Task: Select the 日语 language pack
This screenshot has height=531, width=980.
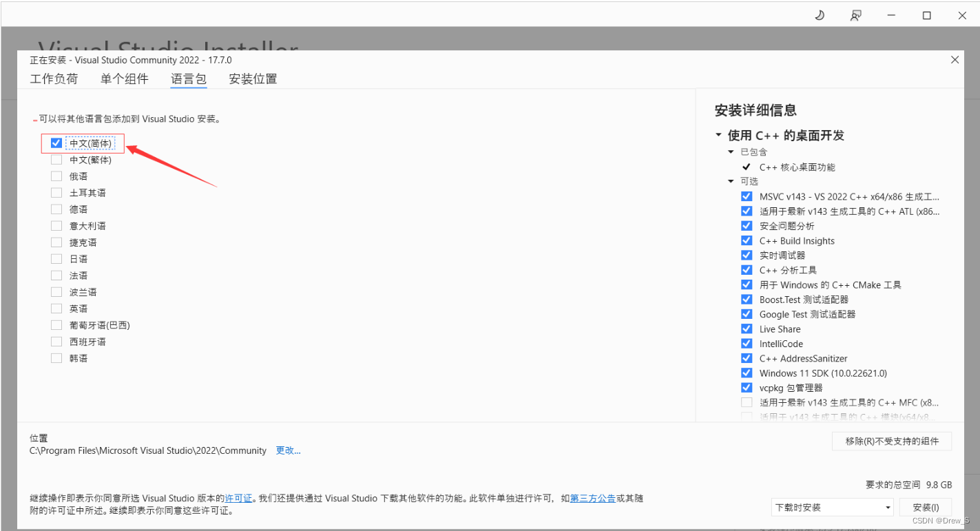Action: pos(56,259)
